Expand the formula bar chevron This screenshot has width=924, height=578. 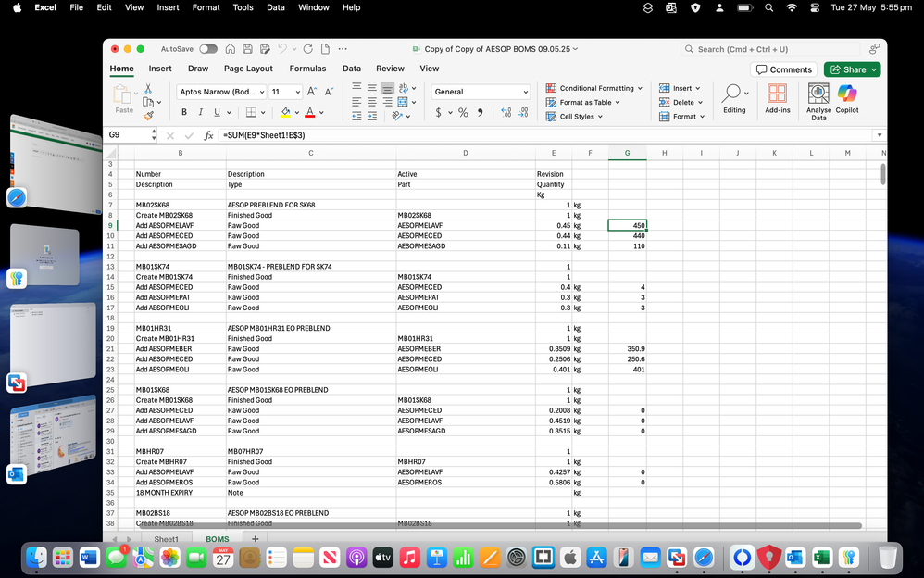click(x=880, y=135)
